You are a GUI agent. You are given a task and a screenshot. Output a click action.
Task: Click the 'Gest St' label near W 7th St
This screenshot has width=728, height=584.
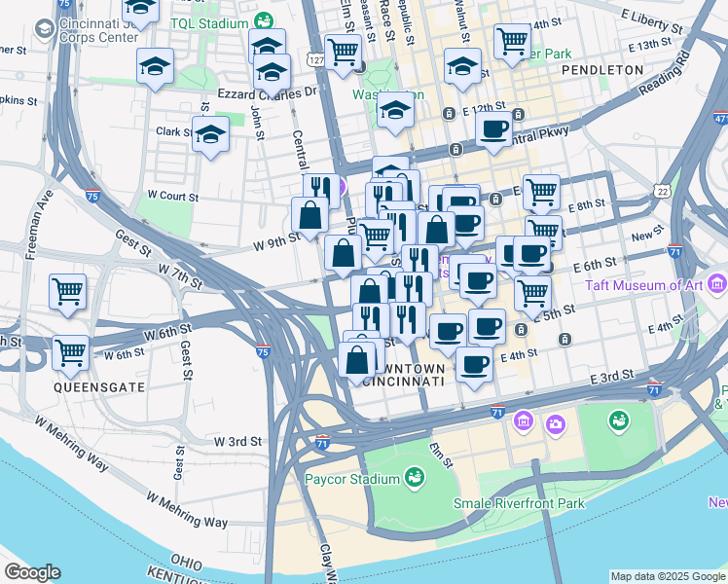pos(133,243)
